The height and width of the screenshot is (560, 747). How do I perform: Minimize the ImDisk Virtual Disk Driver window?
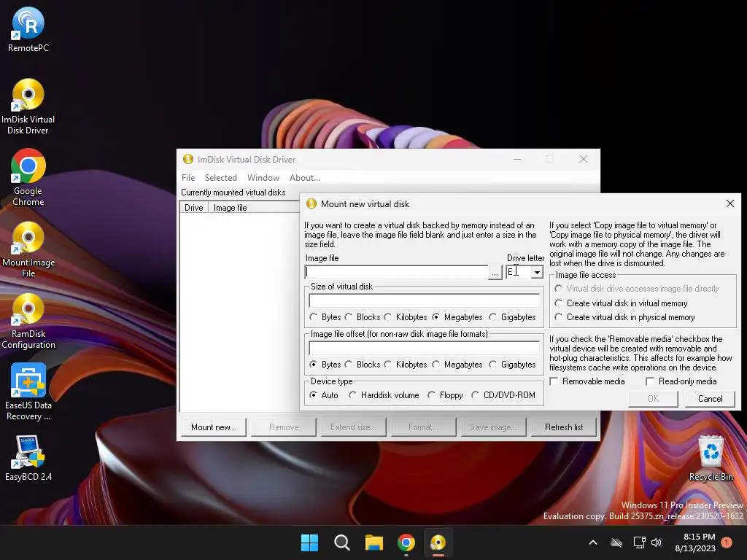517,159
